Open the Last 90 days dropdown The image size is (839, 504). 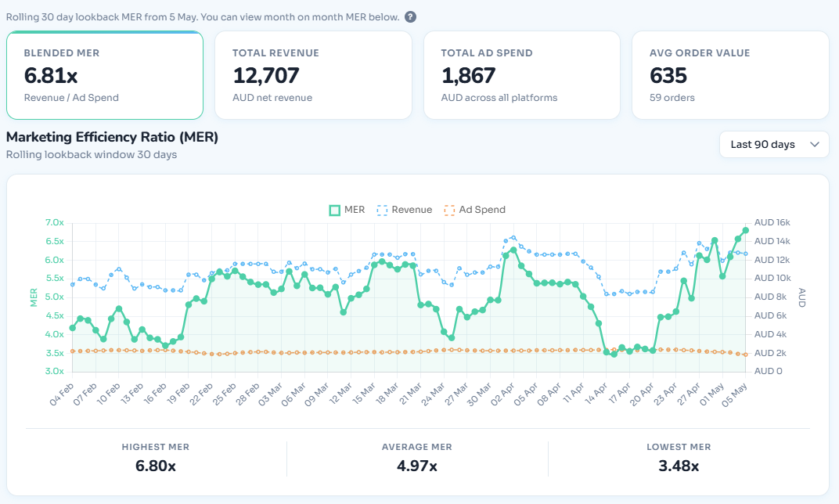(774, 145)
